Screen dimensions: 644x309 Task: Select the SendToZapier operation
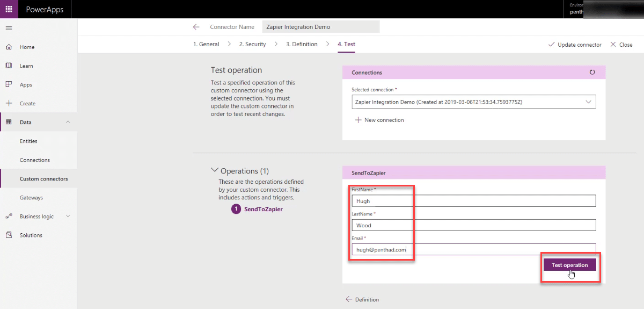[263, 209]
